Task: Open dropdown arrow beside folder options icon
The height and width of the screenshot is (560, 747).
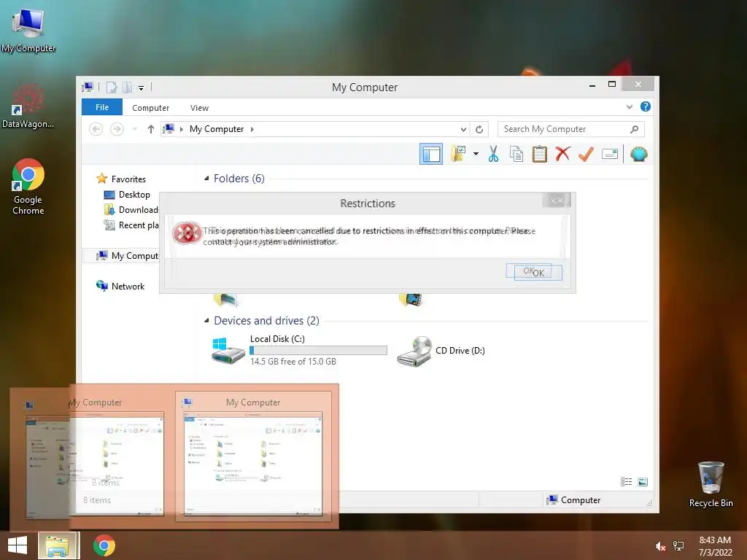Action: pos(476,154)
